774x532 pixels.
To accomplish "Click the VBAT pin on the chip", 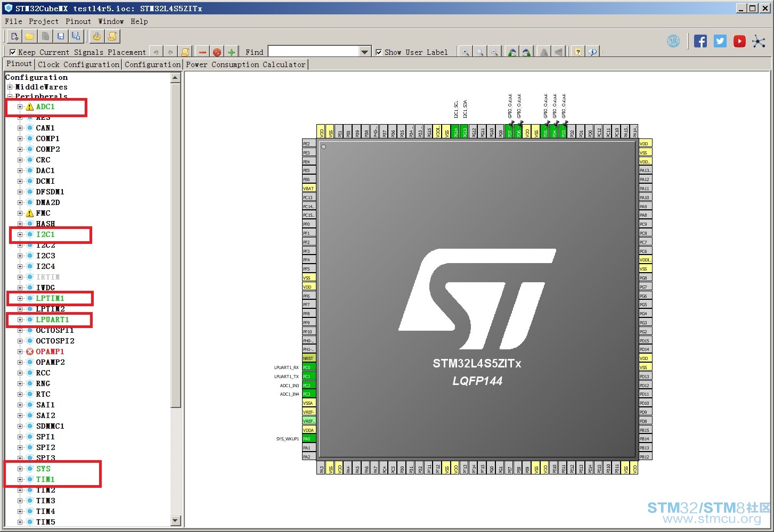I will tap(309, 188).
